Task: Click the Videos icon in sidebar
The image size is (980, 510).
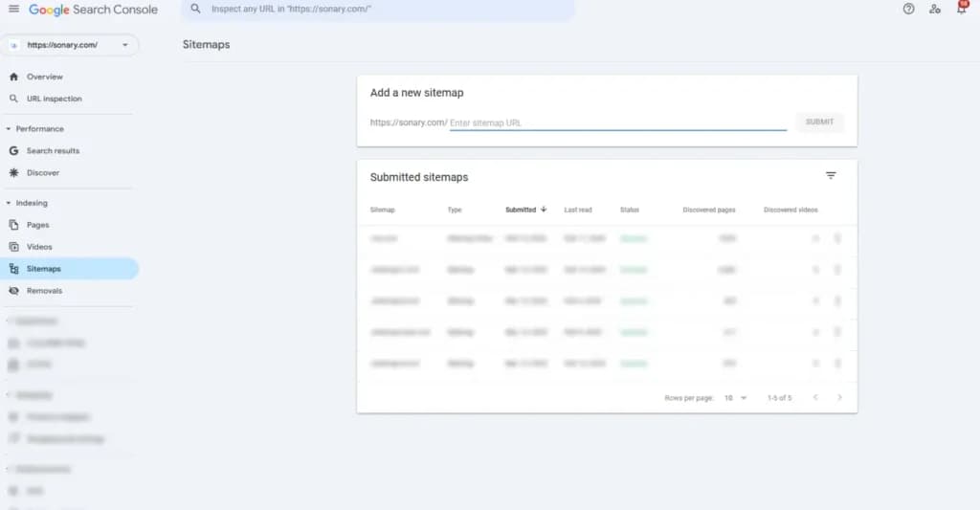Action: [x=13, y=247]
